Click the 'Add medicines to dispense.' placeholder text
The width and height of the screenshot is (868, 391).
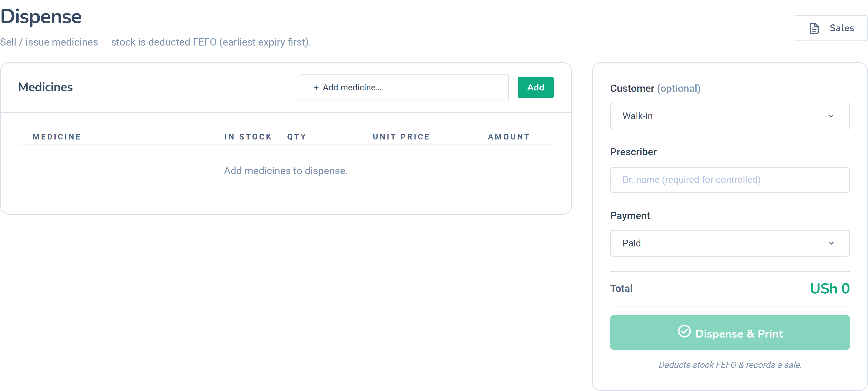click(286, 171)
